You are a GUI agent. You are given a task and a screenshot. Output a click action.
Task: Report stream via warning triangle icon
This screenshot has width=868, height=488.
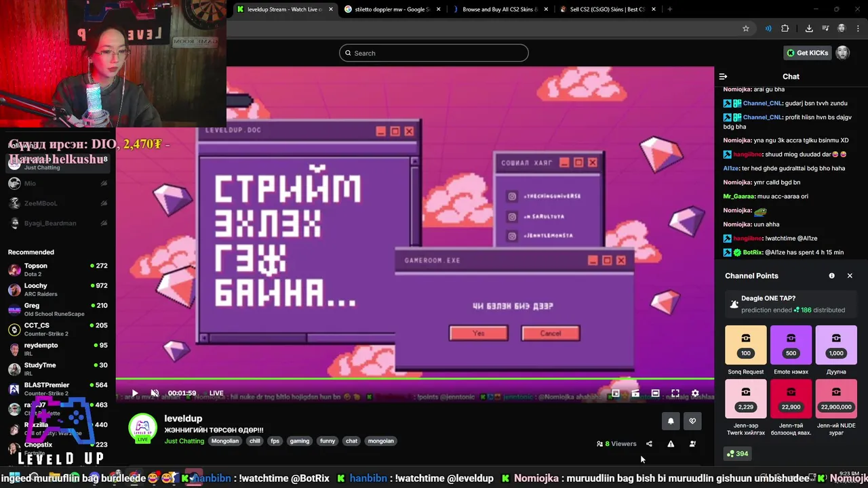(671, 444)
